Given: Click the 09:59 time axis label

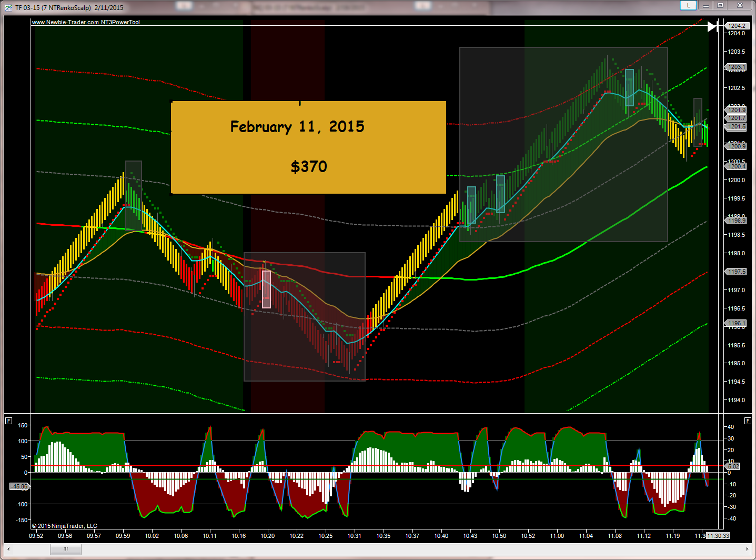Looking at the screenshot, I should (123, 536).
